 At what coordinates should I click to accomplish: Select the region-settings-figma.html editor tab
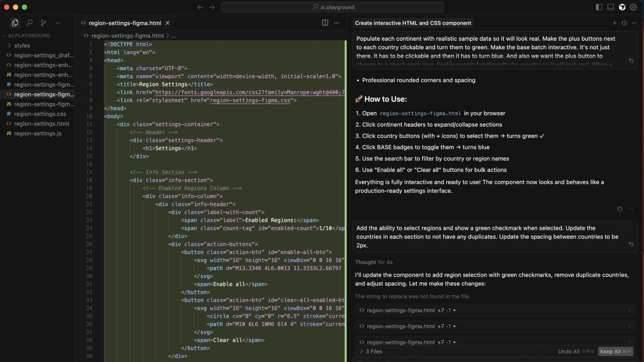(124, 23)
